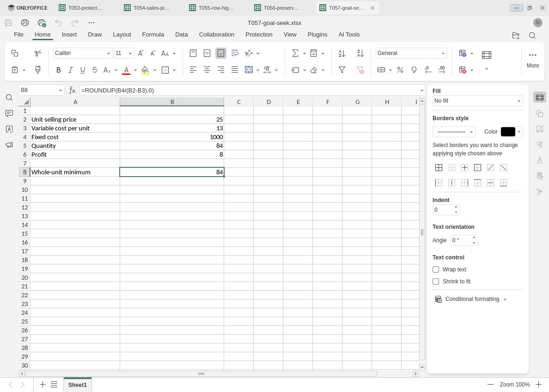The image size is (549, 392).
Task: Toggle Align top vertical alignment
Action: pyautogui.click(x=193, y=53)
